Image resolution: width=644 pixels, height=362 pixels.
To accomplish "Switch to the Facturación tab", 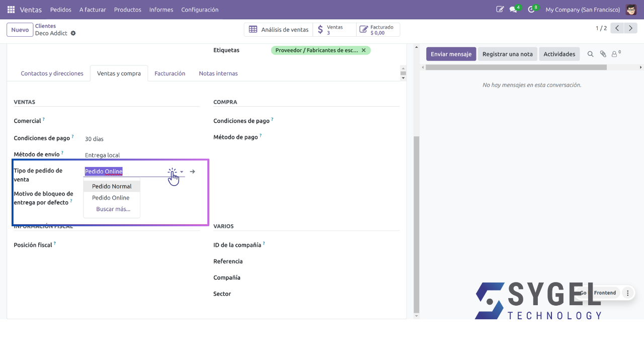I will click(x=170, y=73).
